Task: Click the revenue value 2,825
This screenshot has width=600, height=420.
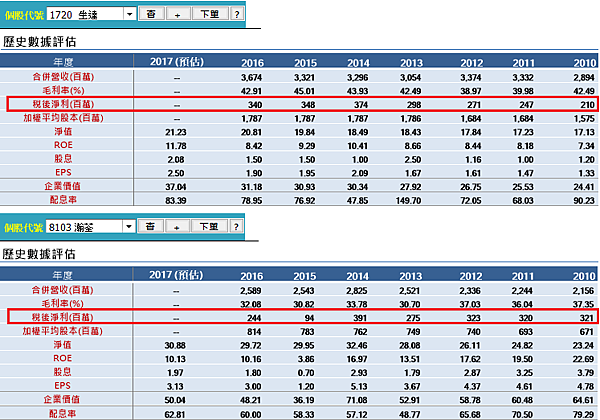Action: pyautogui.click(x=357, y=291)
